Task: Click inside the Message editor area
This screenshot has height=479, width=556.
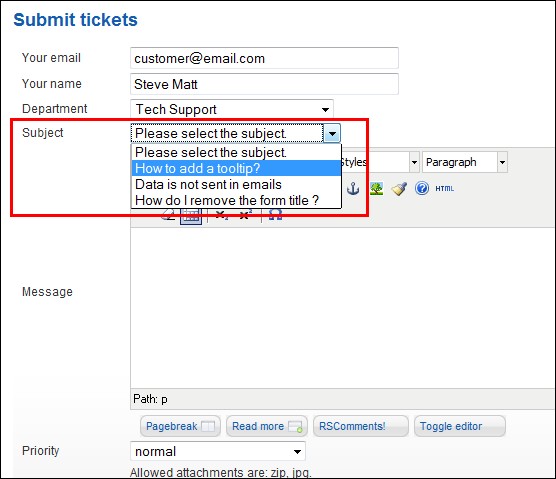Action: pos(343,308)
